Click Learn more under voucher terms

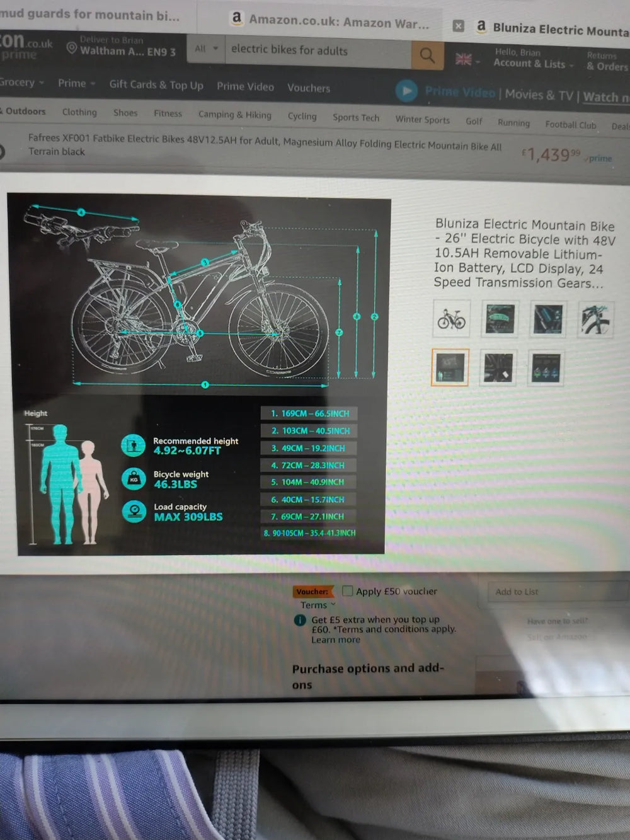pos(336,640)
